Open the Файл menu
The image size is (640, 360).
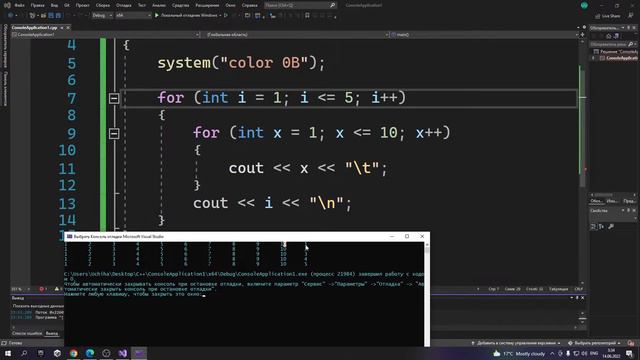click(19, 5)
